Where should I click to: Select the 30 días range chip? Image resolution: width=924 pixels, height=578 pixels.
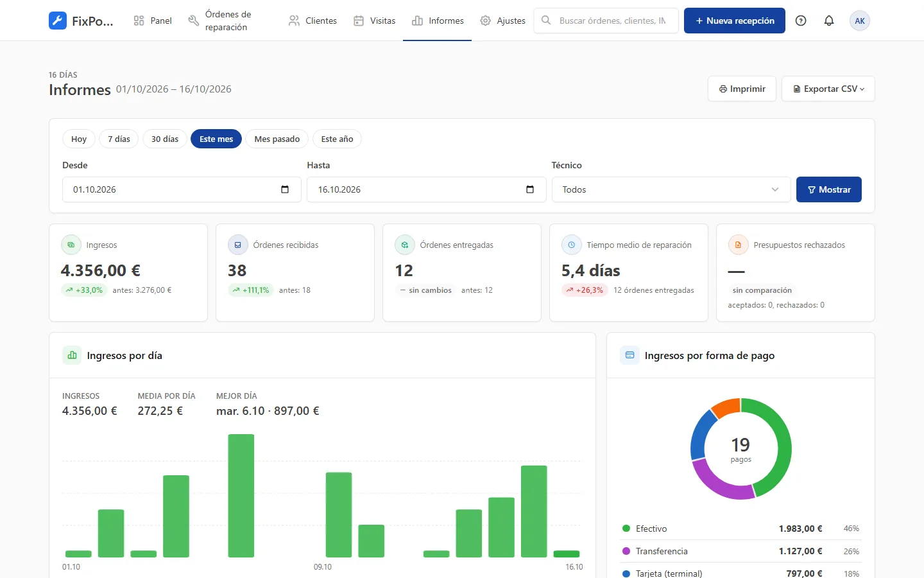[x=165, y=139]
